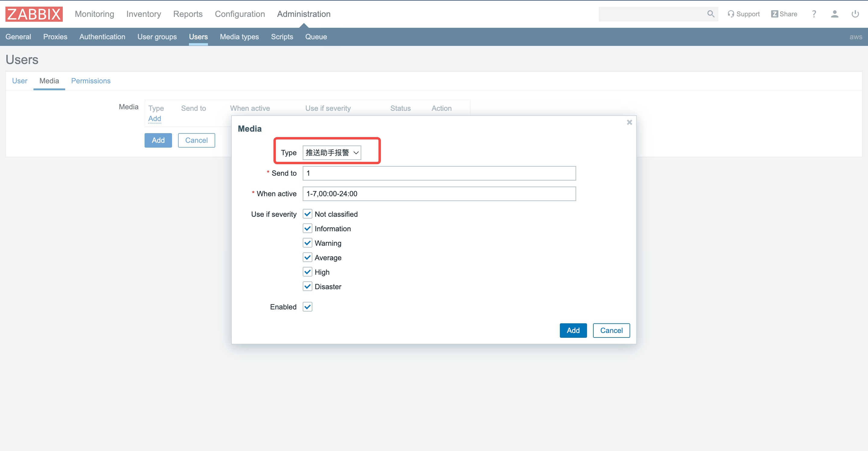
Task: Click the When active input field
Action: tap(439, 194)
